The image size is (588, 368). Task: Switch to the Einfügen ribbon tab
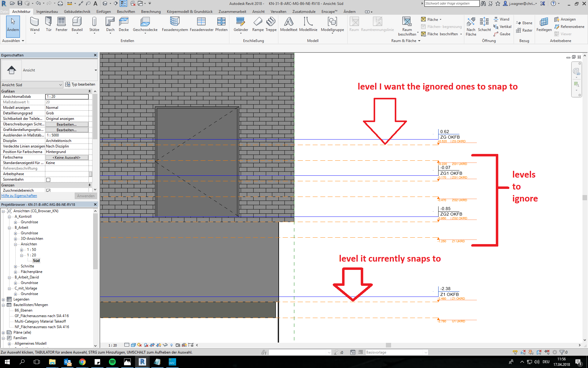click(x=103, y=11)
